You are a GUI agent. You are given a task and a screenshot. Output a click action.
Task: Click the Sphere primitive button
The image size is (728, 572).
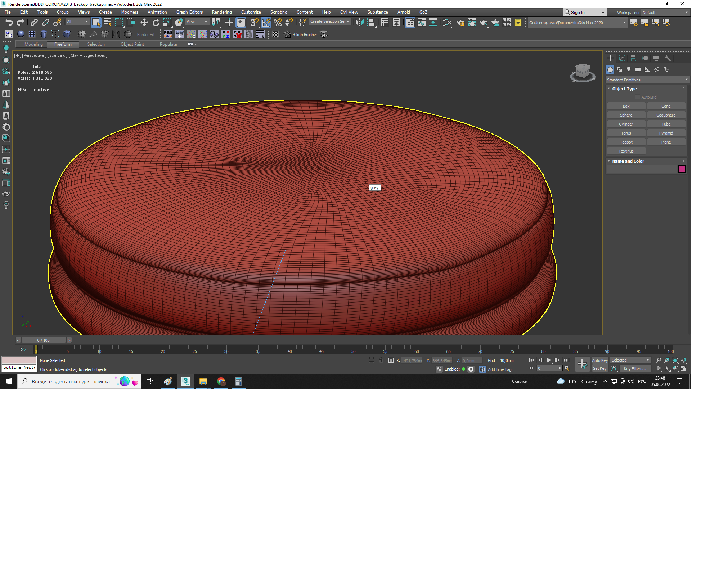coord(626,114)
